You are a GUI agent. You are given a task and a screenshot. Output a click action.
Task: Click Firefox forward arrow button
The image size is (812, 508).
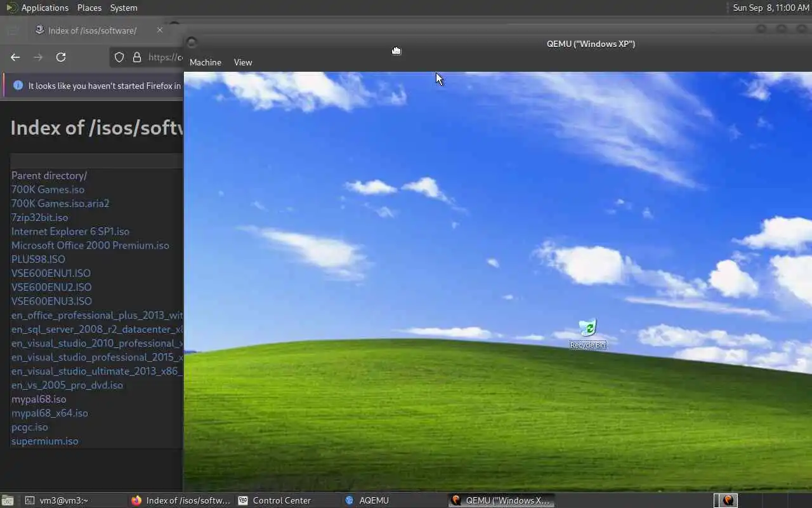point(38,57)
